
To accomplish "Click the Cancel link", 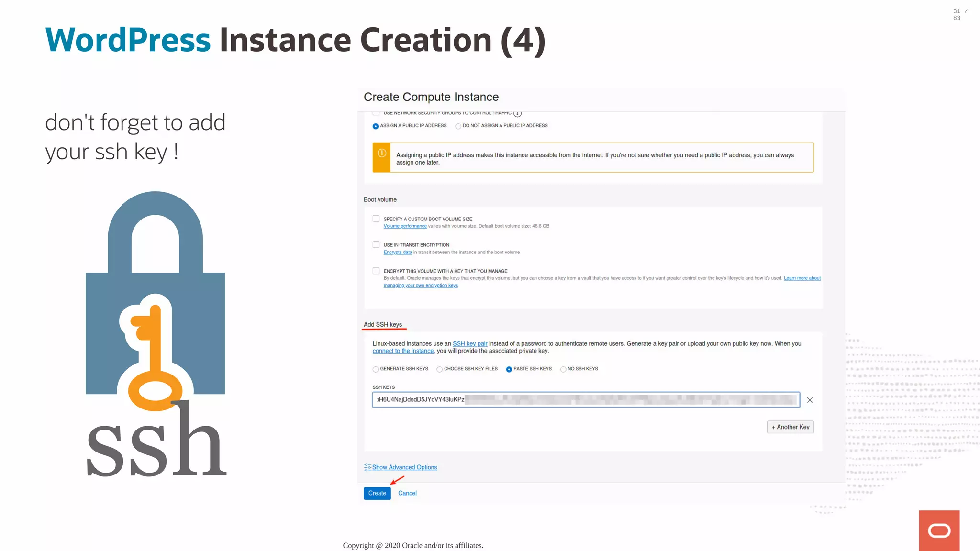I will pos(407,493).
